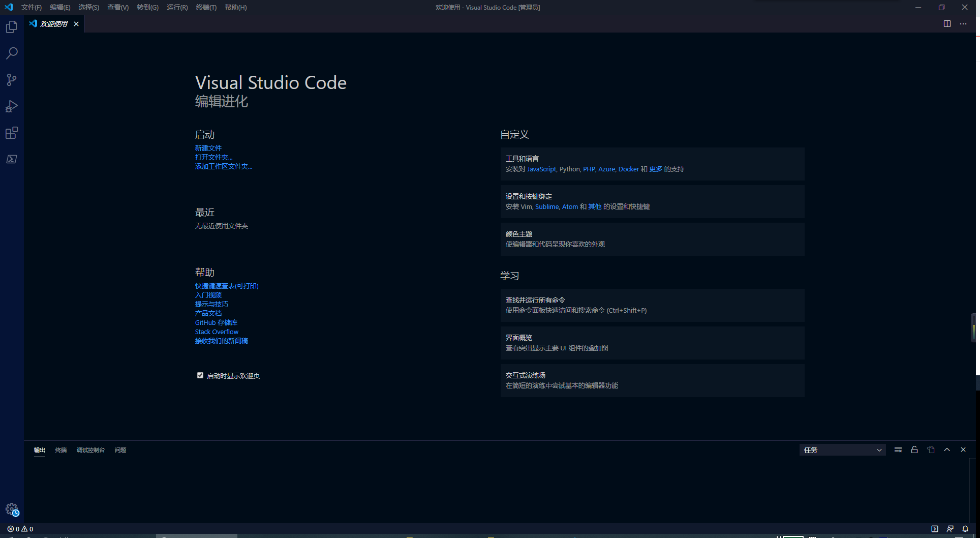Click the open log file icon in panel

pos(931,450)
